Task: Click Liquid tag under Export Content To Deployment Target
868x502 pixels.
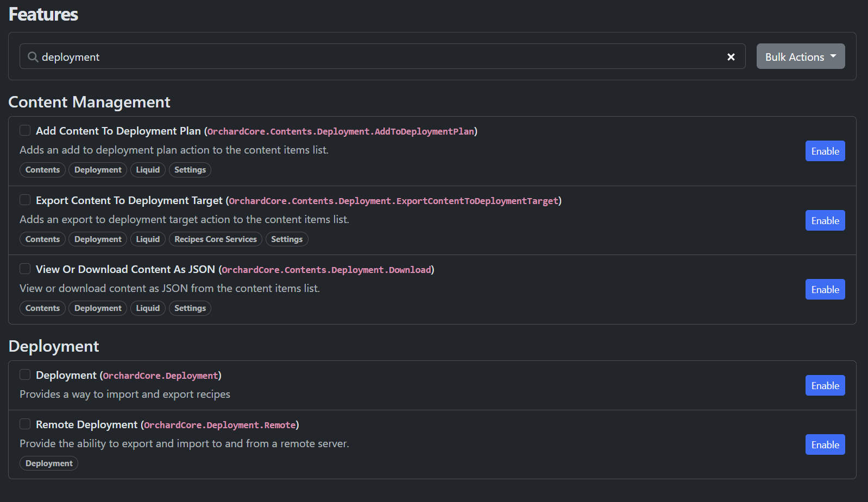Action: [148, 239]
